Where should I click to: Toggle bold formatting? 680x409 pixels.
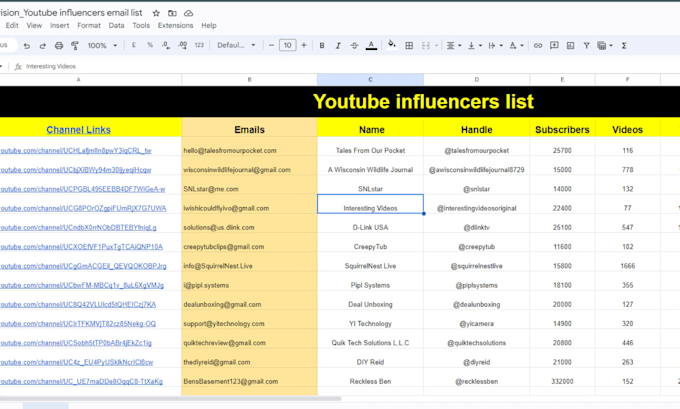322,46
